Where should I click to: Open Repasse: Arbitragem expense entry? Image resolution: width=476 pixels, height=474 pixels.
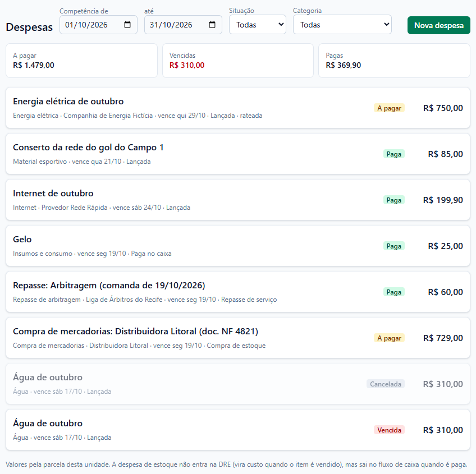coord(238,292)
